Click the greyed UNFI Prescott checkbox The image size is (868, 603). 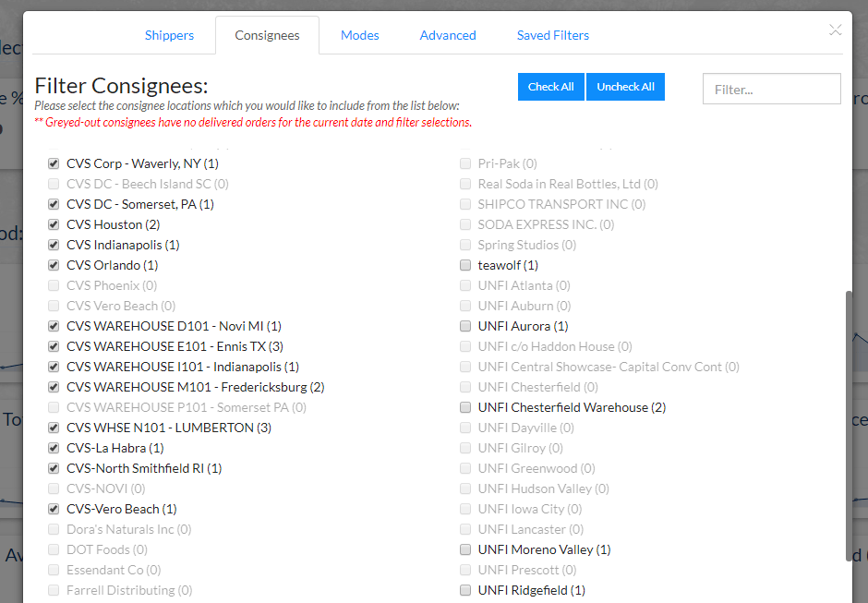coord(465,570)
